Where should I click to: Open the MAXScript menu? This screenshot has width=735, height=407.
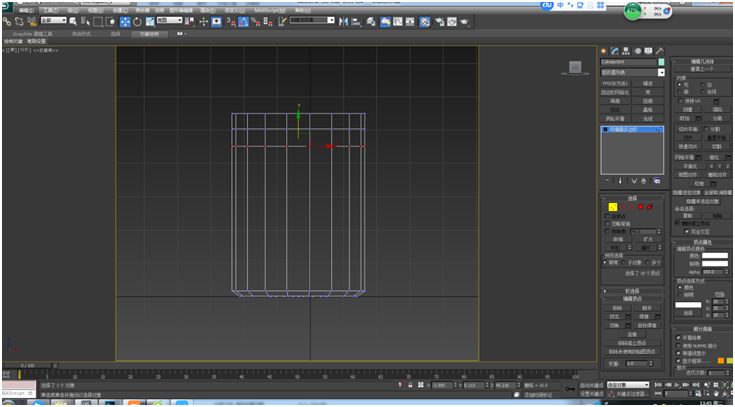pyautogui.click(x=270, y=10)
